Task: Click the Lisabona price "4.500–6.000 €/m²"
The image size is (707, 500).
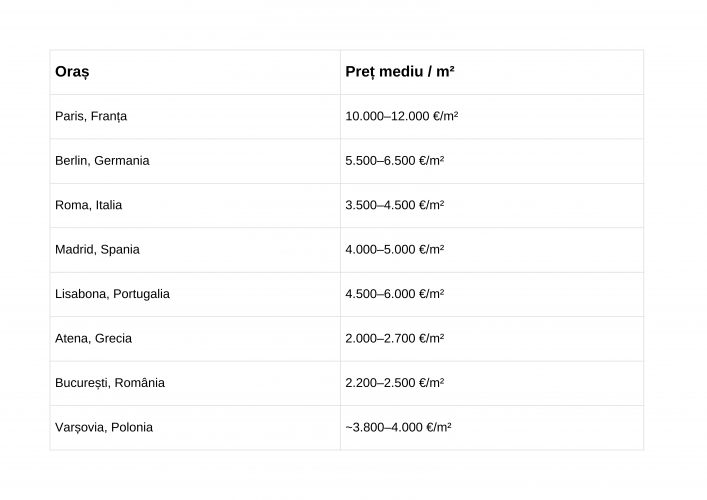Action: pyautogui.click(x=394, y=294)
